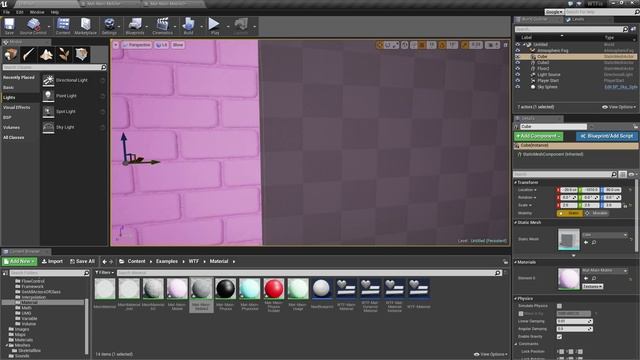Image resolution: width=640 pixels, height=360 pixels.
Task: Toggle visibility of Player Start actor
Action: pyautogui.click(x=518, y=81)
